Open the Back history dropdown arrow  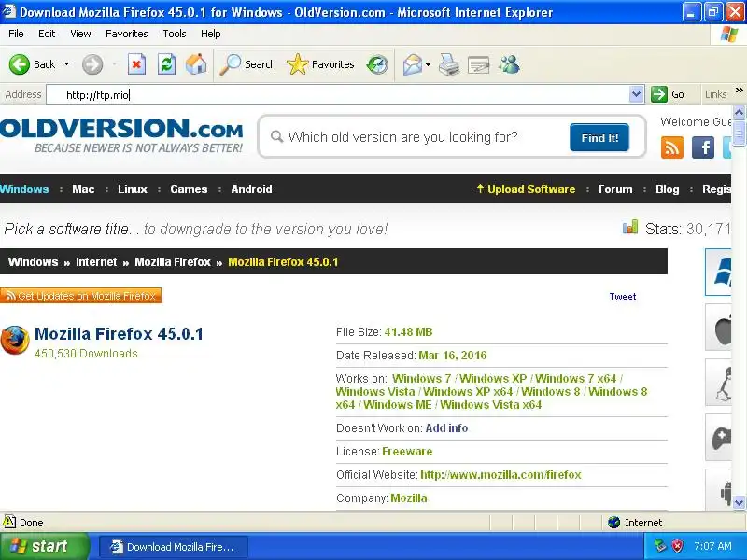[66, 64]
